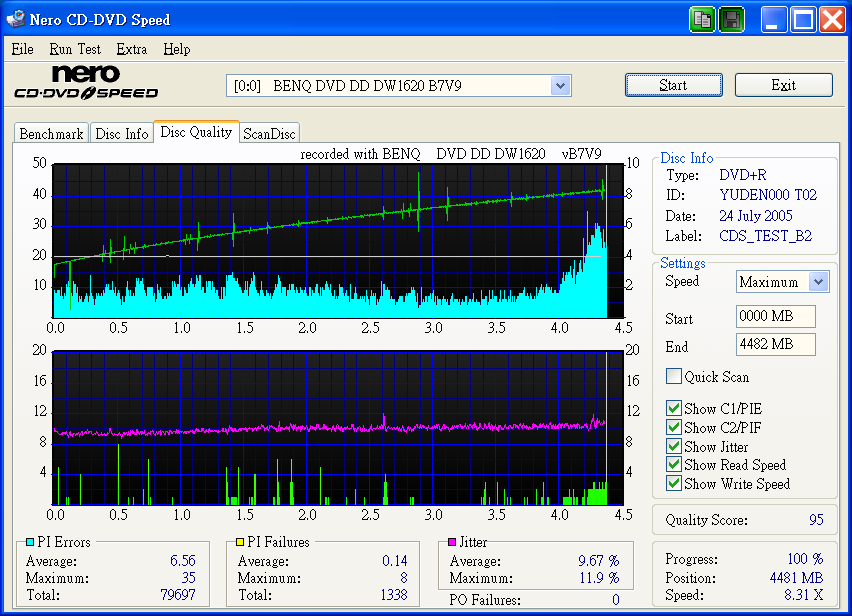The width and height of the screenshot is (852, 616).
Task: Click the cyan PI Errors legend swatch
Action: (30, 542)
